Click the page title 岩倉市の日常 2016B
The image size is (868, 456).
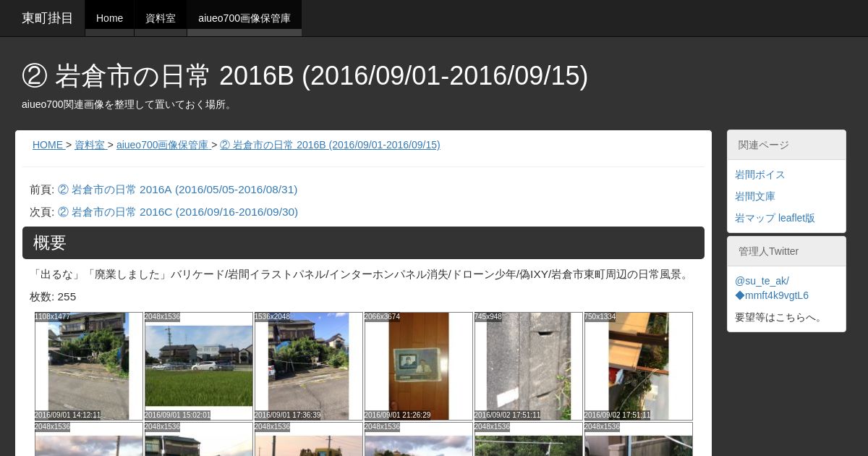pos(305,75)
